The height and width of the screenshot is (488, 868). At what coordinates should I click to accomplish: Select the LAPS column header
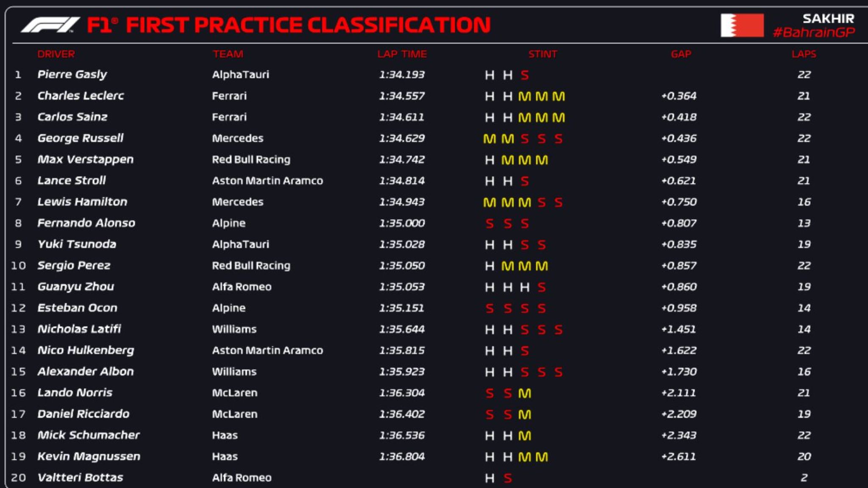[x=804, y=54]
